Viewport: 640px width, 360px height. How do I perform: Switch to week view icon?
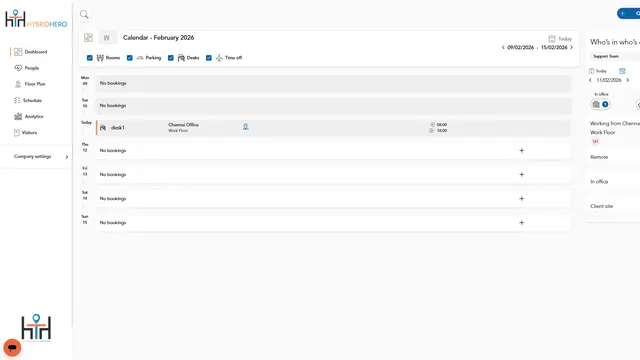[107, 38]
